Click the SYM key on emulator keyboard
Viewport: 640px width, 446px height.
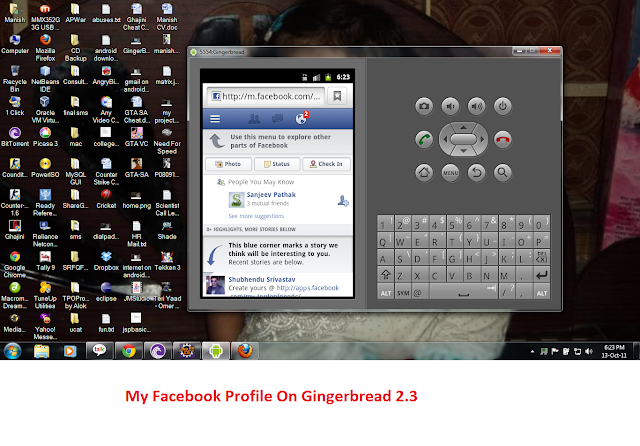pos(402,292)
